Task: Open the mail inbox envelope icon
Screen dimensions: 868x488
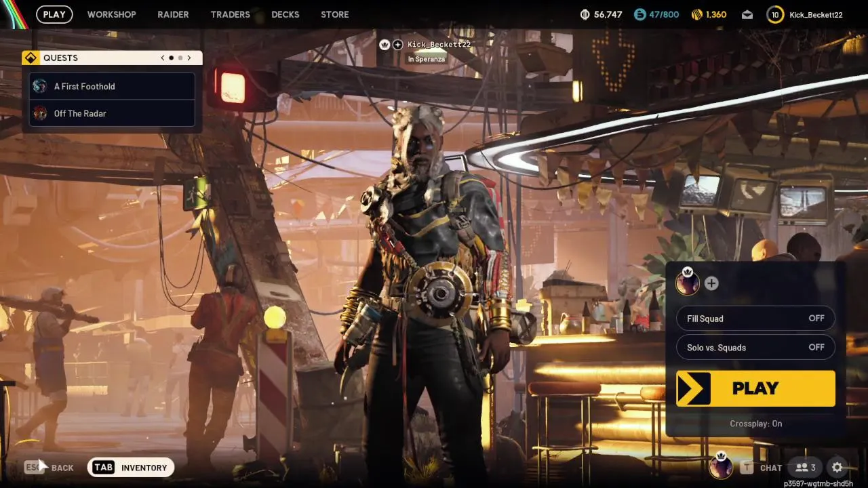Action: (747, 15)
